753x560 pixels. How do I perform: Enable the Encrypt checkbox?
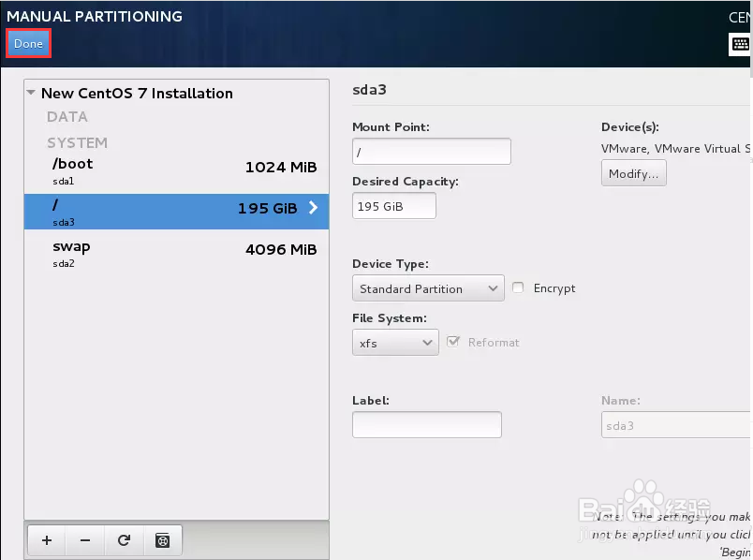click(x=518, y=288)
